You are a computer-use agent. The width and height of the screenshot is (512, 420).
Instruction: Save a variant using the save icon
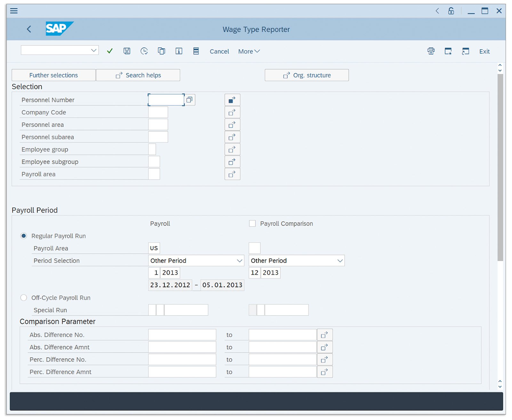[127, 51]
